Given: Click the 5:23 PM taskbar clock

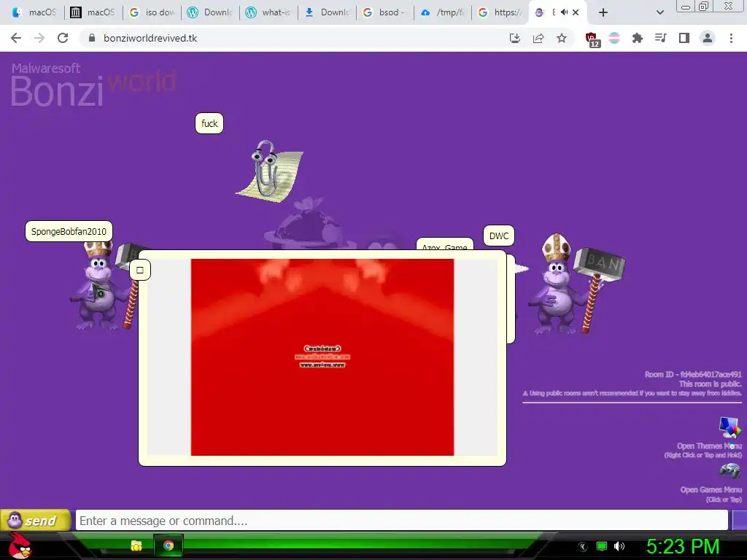Looking at the screenshot, I should [x=683, y=546].
